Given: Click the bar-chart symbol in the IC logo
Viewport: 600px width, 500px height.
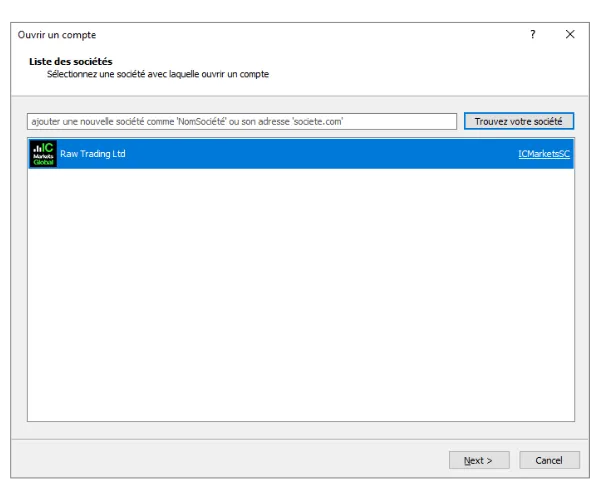Looking at the screenshot, I should tap(36, 147).
